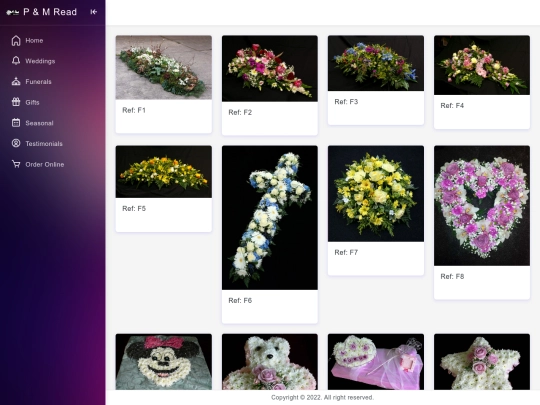View the F3 blue and yellow spray image

tap(376, 63)
